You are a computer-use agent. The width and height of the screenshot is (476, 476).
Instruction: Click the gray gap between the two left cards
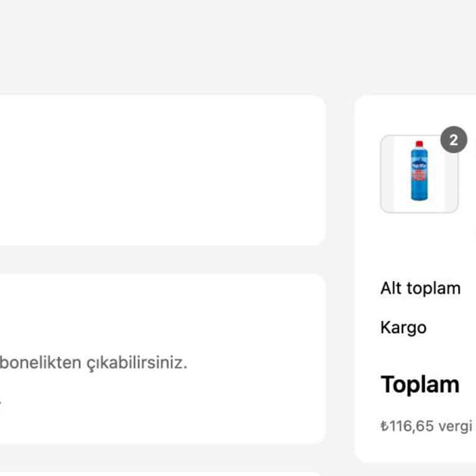[x=155, y=260]
